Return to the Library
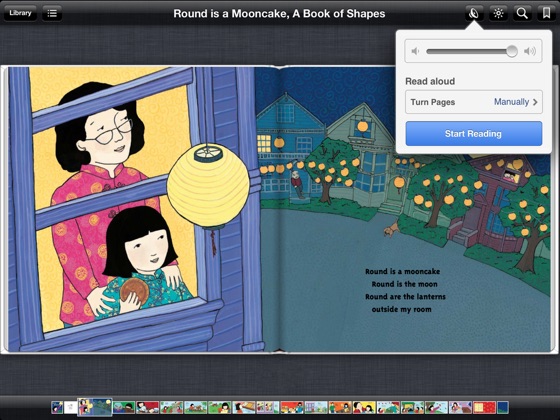This screenshot has height=420, width=560. pos(20,13)
